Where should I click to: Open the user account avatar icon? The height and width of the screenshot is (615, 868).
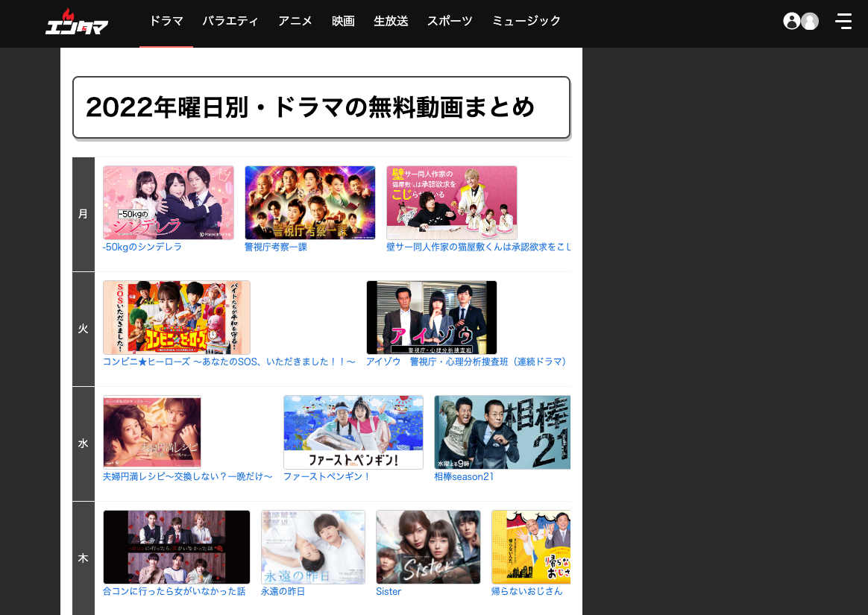(800, 21)
